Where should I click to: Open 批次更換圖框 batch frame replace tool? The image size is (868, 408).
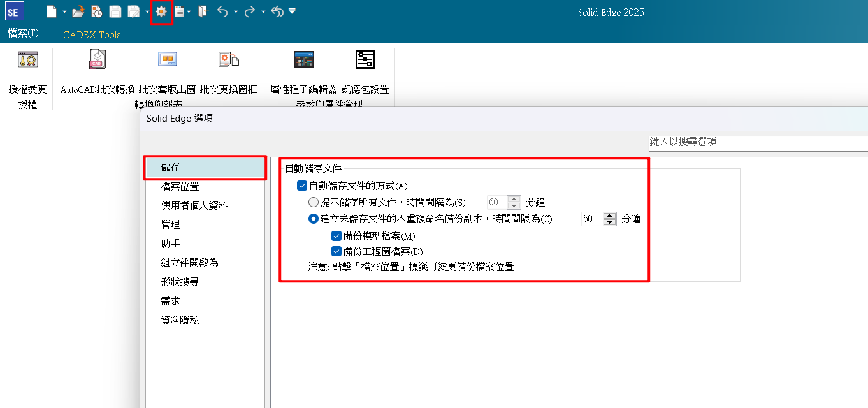pos(228,61)
